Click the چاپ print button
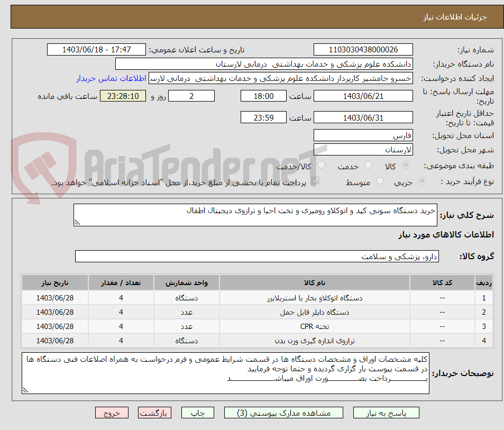This screenshot has height=430, width=504. (198, 413)
